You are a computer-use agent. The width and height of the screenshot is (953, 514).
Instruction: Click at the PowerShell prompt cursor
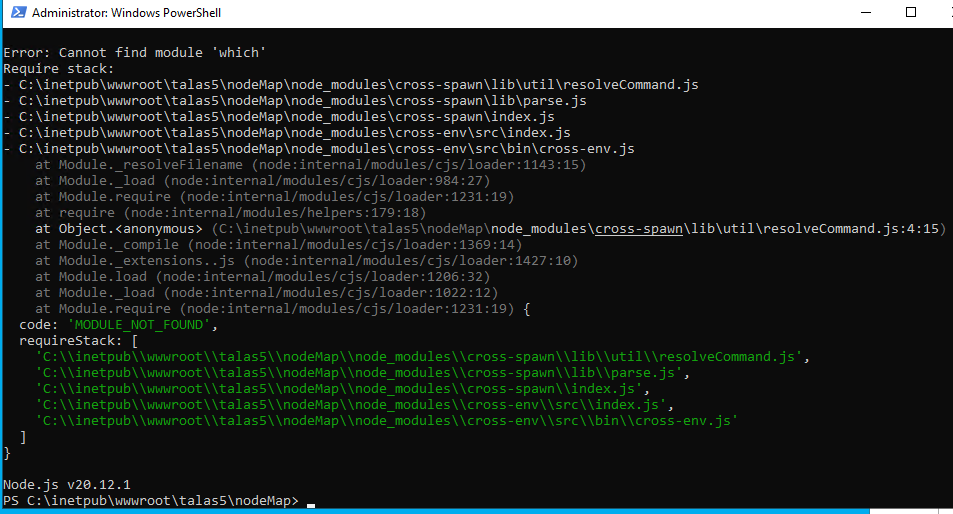pos(311,502)
